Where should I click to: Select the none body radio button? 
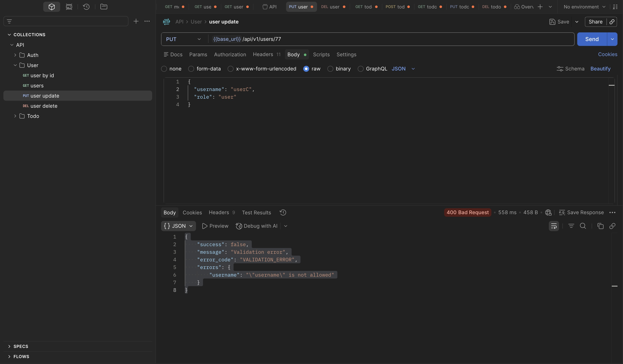[x=164, y=69]
